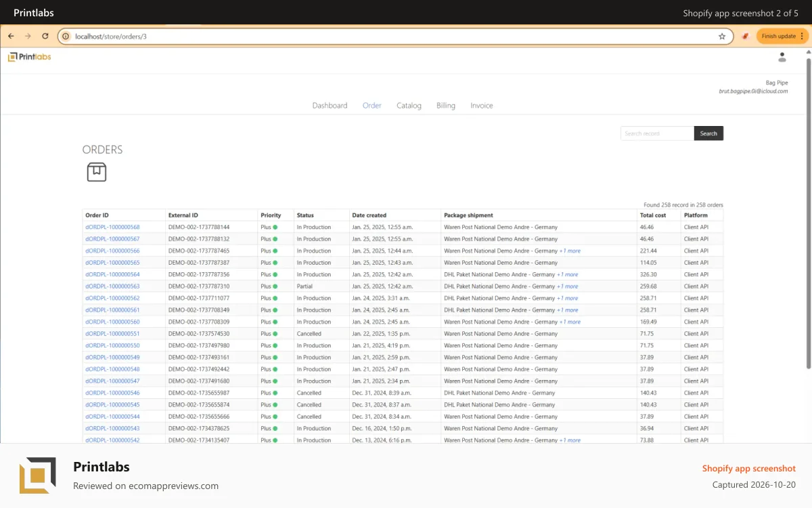Bookmark page with the star icon
The height and width of the screenshot is (508, 812).
tap(722, 36)
